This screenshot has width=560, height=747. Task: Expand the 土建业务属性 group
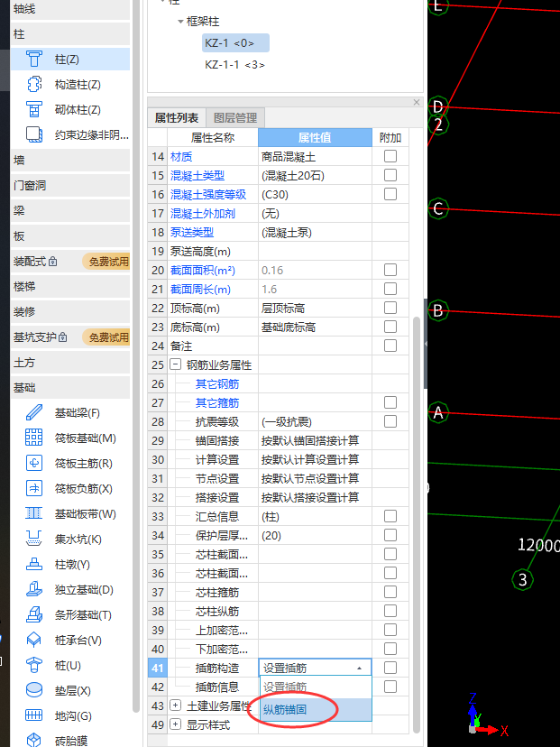pos(175,705)
